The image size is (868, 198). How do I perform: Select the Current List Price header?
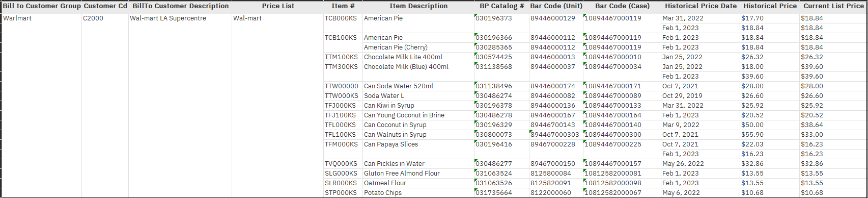tap(833, 6)
